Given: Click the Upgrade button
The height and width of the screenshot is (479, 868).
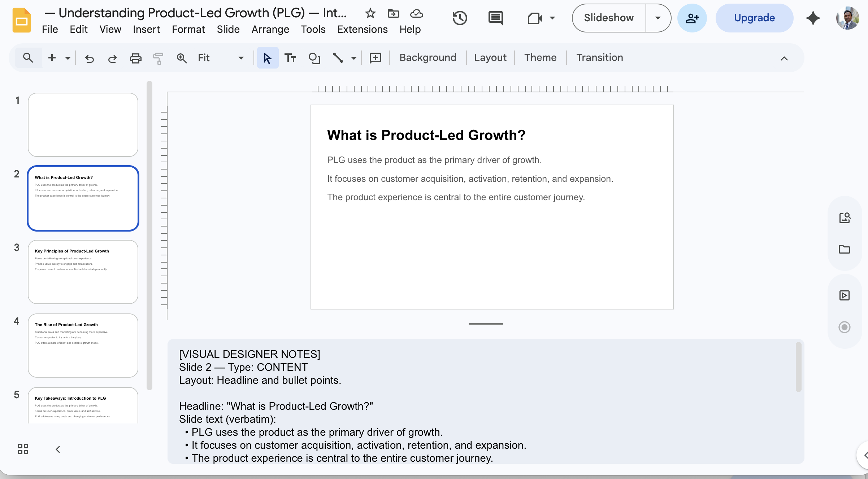Looking at the screenshot, I should (x=754, y=17).
